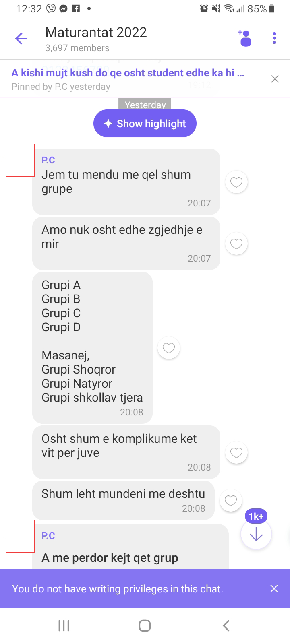Open Maturantat 2022 group info title
Image resolution: width=290 pixels, height=644 pixels.
pos(96,32)
